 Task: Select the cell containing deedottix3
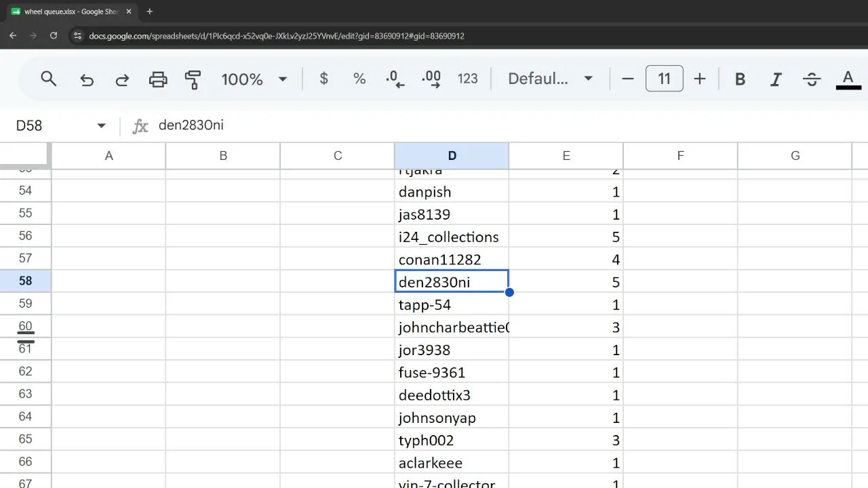(x=452, y=395)
